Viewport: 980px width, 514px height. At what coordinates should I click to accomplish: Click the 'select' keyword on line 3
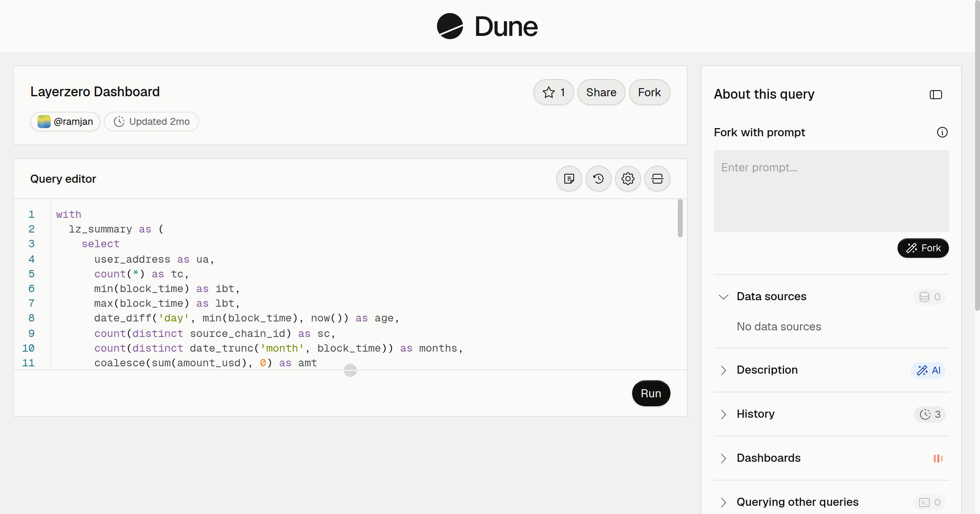pyautogui.click(x=100, y=244)
